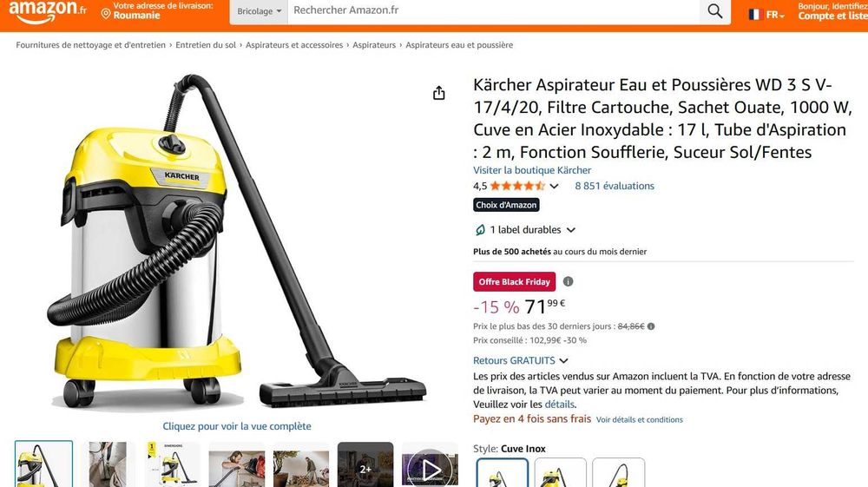Open Aspirateurs eau et poussière breadcrumb
868x487 pixels.
point(459,45)
